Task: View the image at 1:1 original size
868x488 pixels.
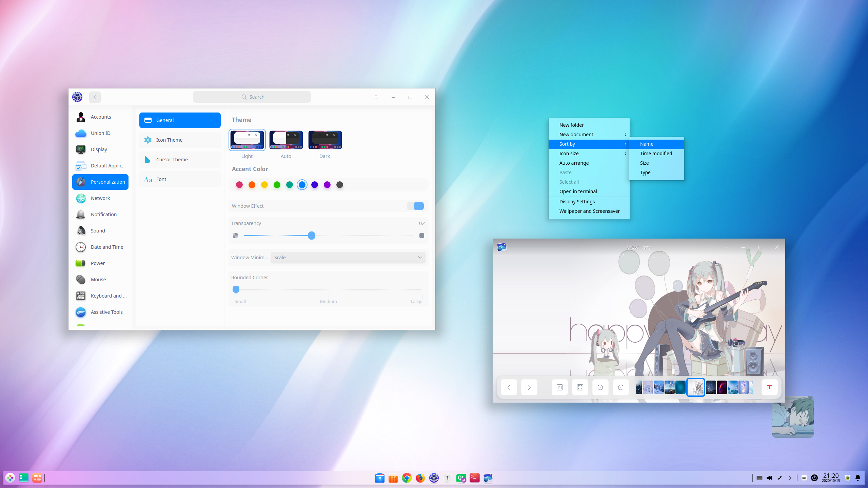Action: pyautogui.click(x=559, y=387)
